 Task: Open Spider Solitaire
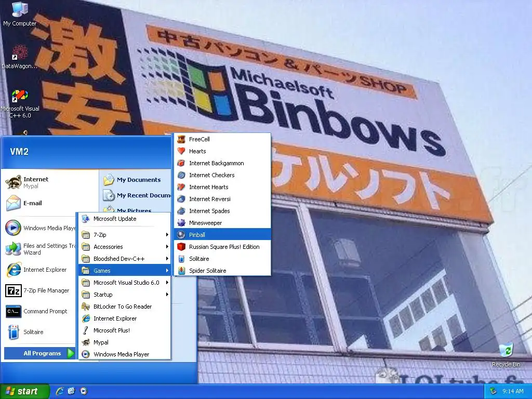[222, 271]
